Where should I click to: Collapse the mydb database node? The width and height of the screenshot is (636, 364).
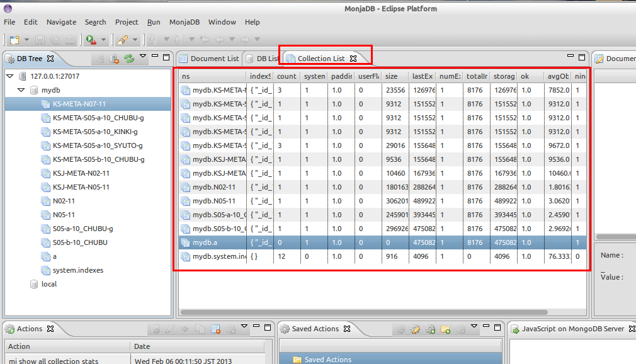(x=21, y=89)
